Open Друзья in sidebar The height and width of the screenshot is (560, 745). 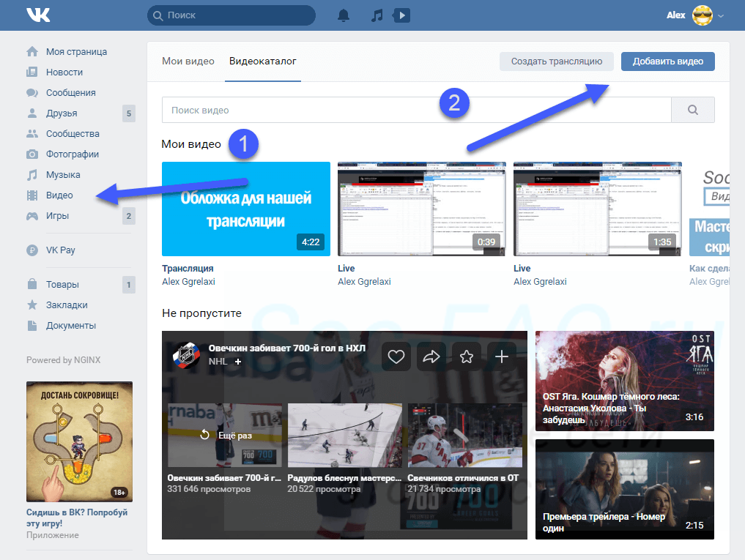pyautogui.click(x=62, y=113)
